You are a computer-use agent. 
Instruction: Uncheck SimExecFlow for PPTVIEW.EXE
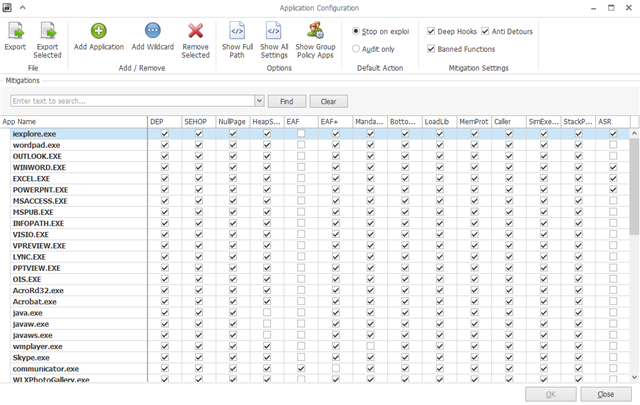click(x=544, y=268)
